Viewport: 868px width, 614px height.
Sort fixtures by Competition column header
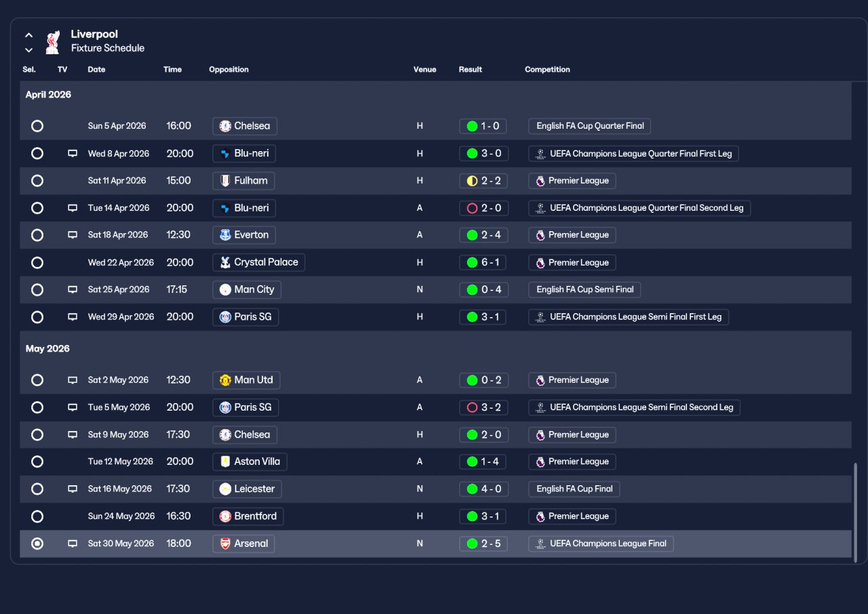547,70
